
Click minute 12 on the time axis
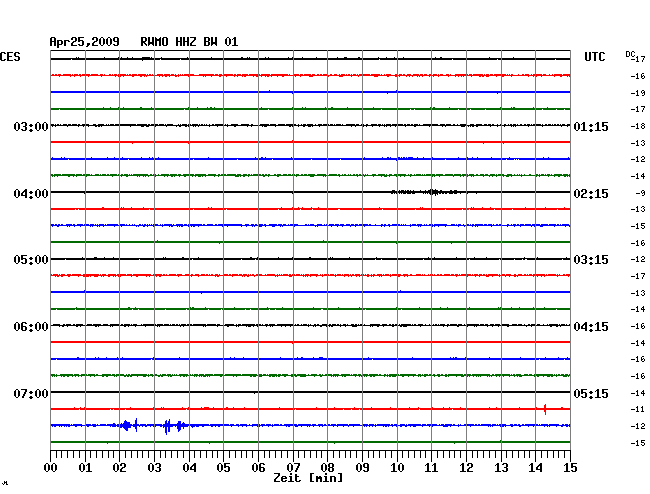(x=466, y=467)
